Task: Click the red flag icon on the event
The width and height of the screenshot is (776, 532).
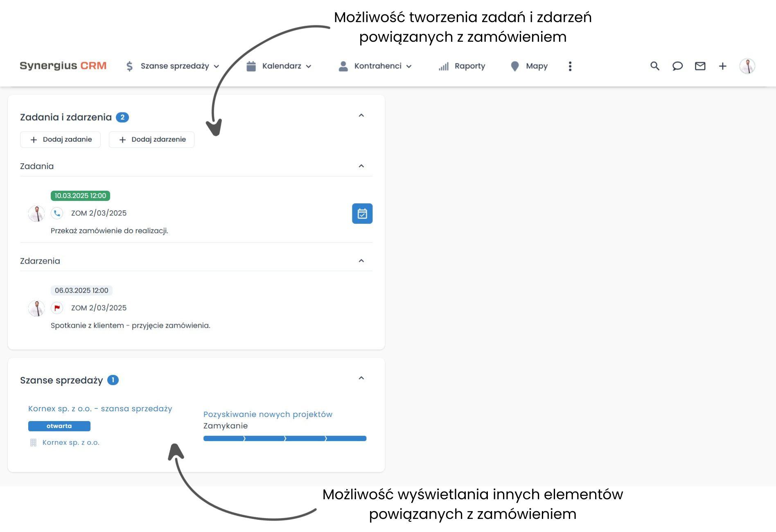Action: click(x=56, y=308)
